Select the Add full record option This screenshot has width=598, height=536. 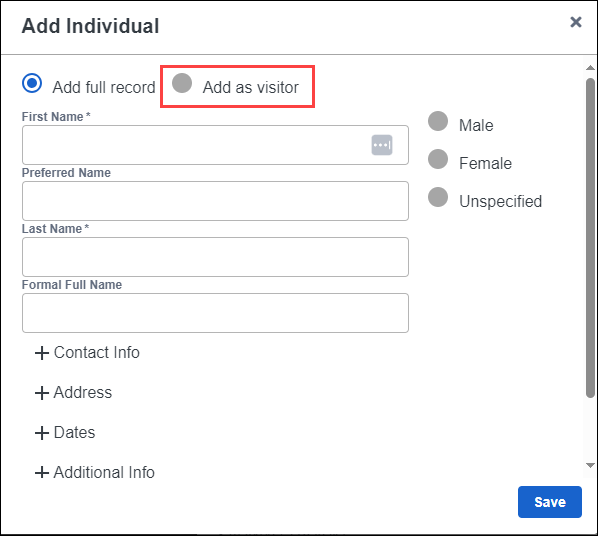tap(32, 83)
